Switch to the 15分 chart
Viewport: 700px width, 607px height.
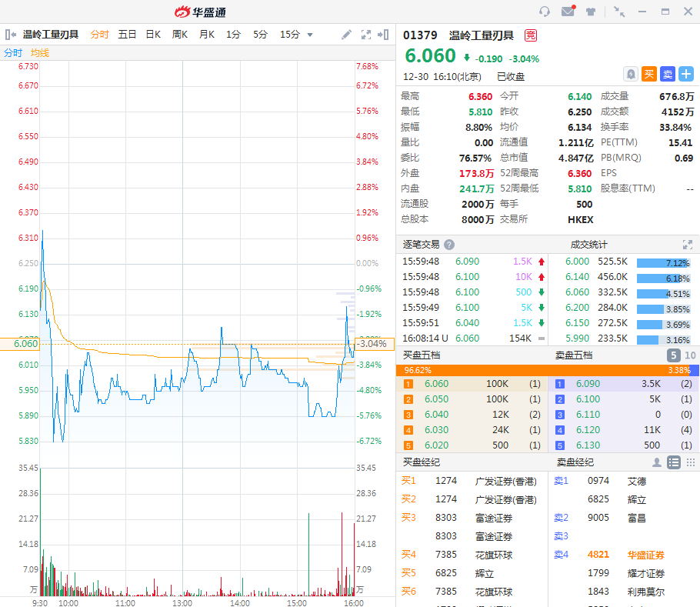click(290, 35)
